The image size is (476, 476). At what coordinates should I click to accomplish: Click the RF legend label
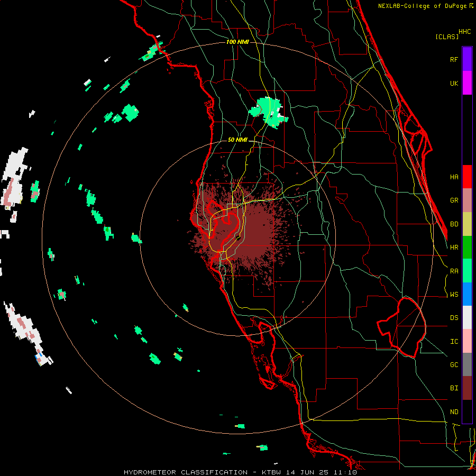click(x=454, y=59)
